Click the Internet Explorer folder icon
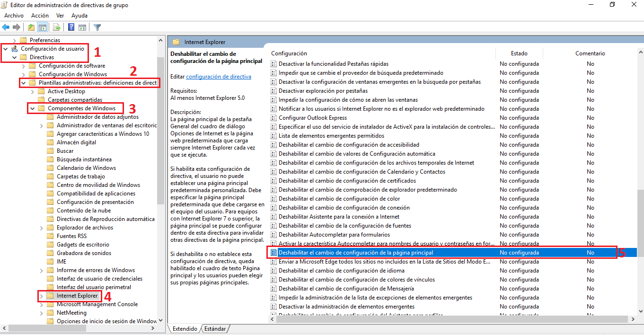Screen dimensions: 644x335 [50, 296]
